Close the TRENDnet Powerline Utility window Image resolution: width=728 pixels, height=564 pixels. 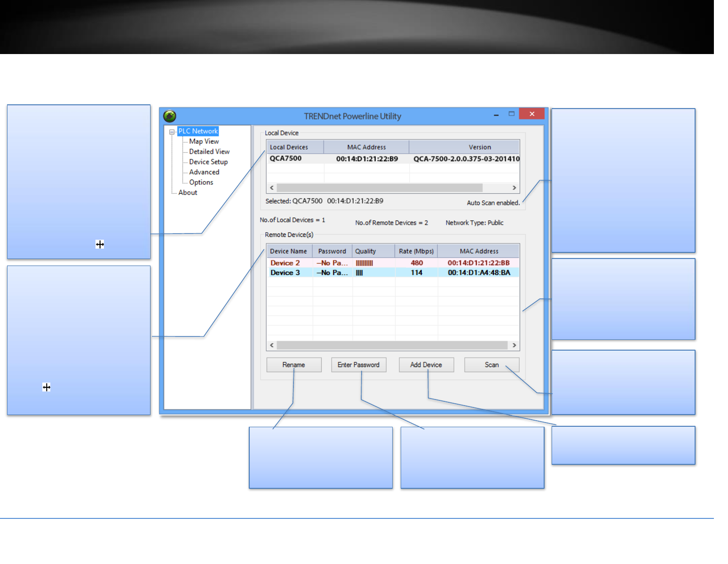pyautogui.click(x=532, y=114)
